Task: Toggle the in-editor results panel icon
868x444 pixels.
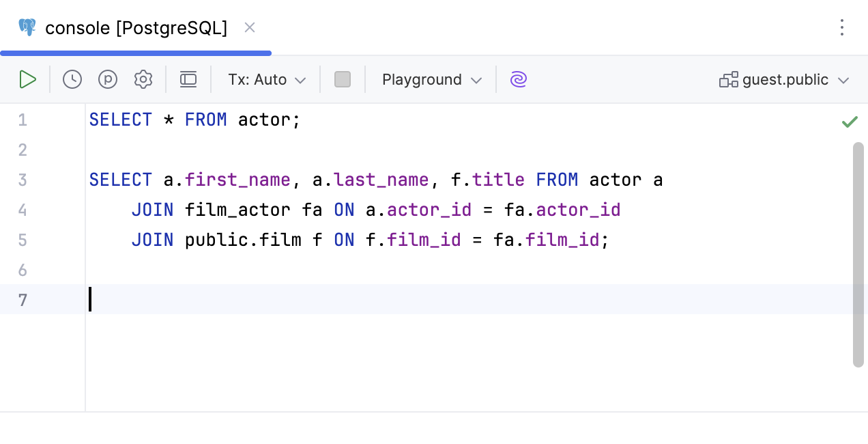Action: tap(188, 79)
